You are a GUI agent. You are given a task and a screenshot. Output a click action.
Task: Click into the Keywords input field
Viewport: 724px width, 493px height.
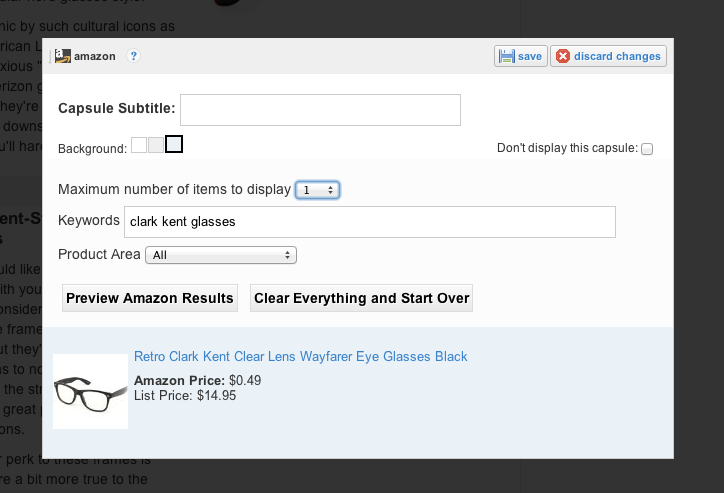[x=368, y=221]
